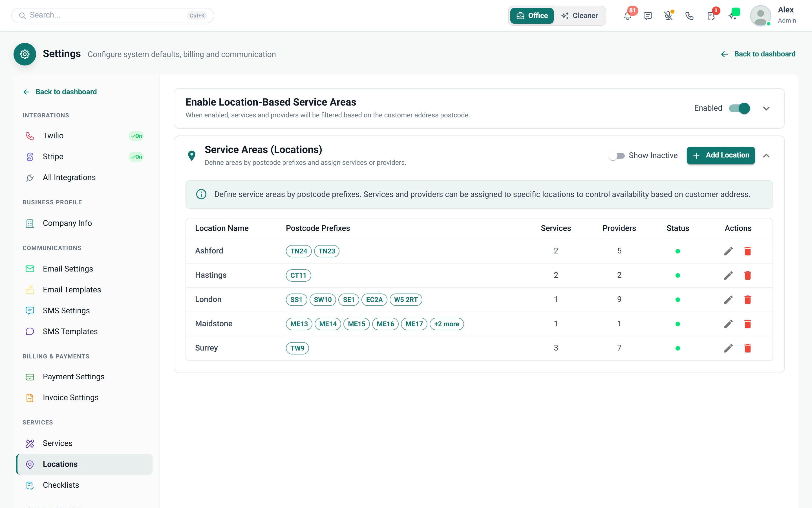Edit the Surrey location
This screenshot has height=508, width=812.
pyautogui.click(x=728, y=348)
